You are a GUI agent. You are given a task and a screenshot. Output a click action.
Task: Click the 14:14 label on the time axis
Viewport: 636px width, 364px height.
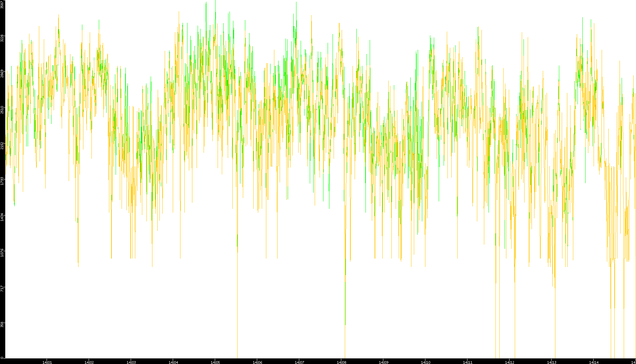click(x=594, y=362)
